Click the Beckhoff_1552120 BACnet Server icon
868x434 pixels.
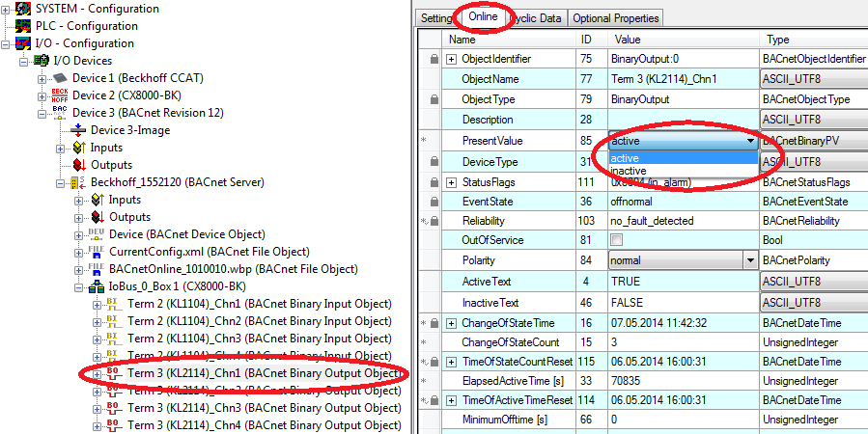[x=78, y=182]
